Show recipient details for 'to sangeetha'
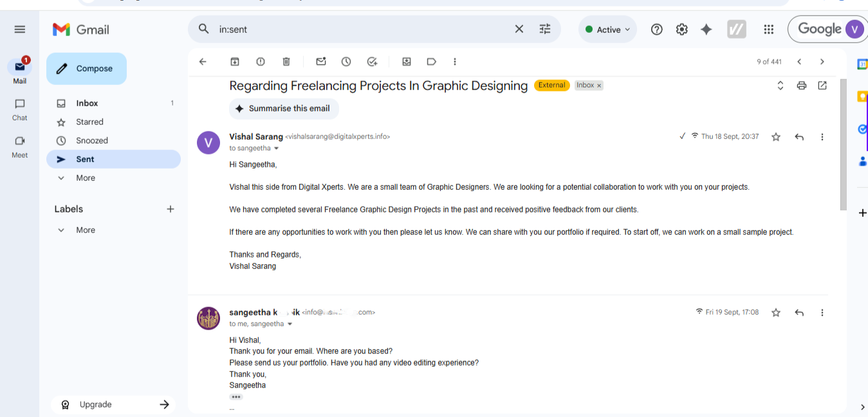Screen dimensions: 868x417 277,149
